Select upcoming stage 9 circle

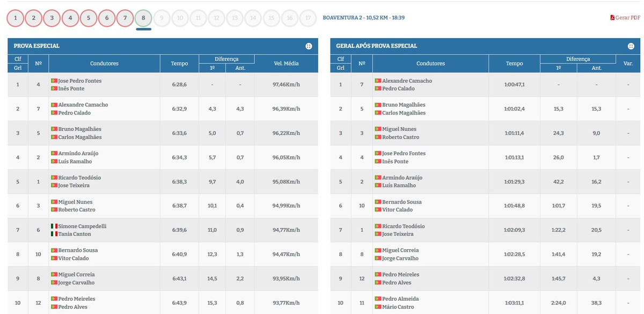click(x=162, y=18)
